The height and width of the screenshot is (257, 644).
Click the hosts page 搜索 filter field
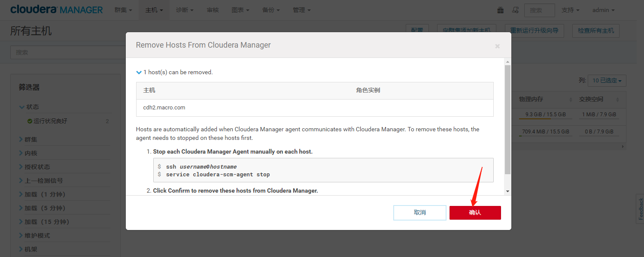coord(69,52)
